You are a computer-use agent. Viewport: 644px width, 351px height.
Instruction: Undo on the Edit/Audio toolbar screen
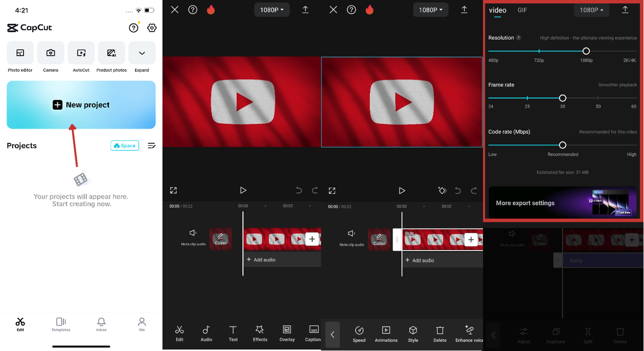coord(299,190)
